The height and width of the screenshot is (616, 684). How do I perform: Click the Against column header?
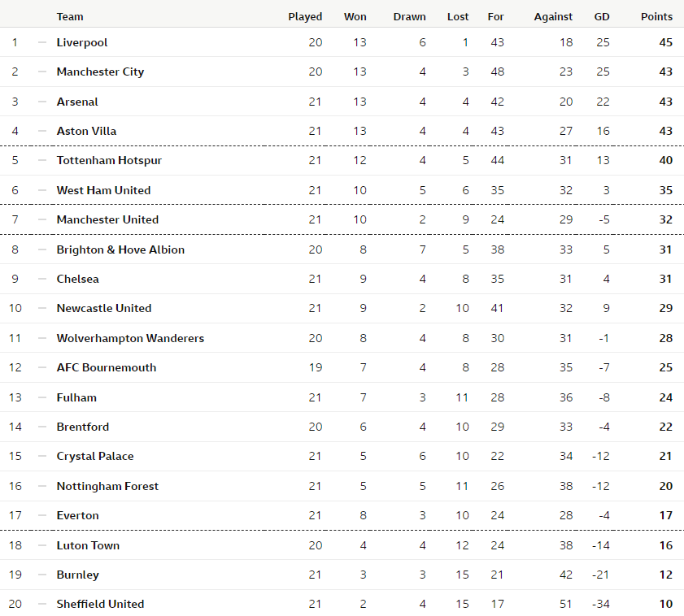tap(553, 16)
